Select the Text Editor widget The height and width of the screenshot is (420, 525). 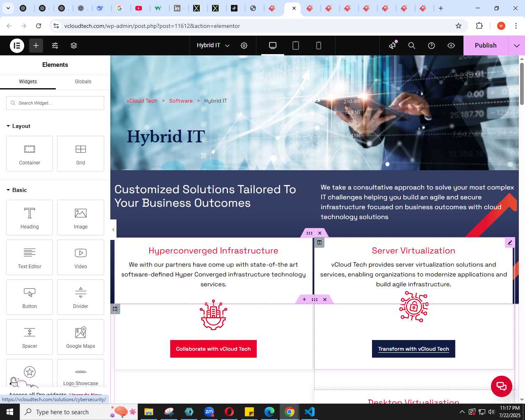coord(30,257)
